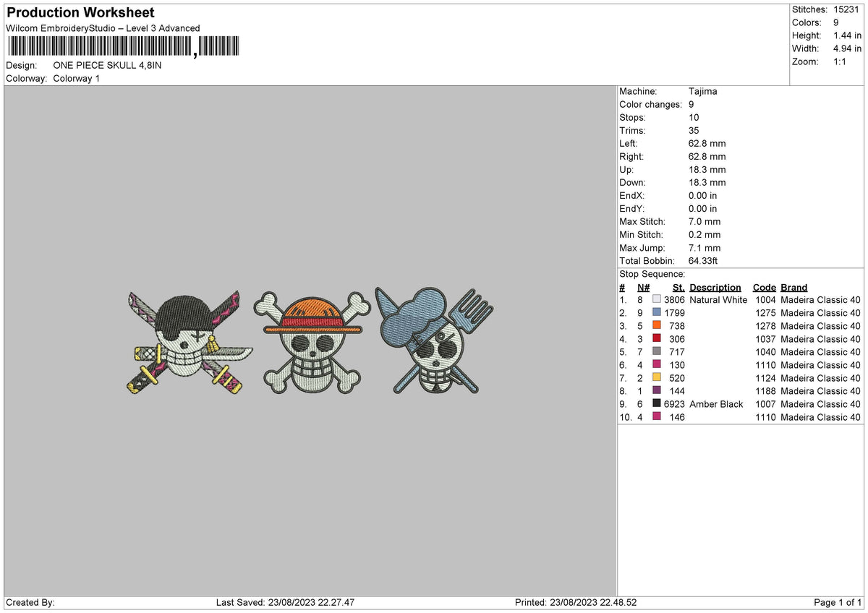Click the Production Worksheet title
This screenshot has height=613, width=868.
80,13
